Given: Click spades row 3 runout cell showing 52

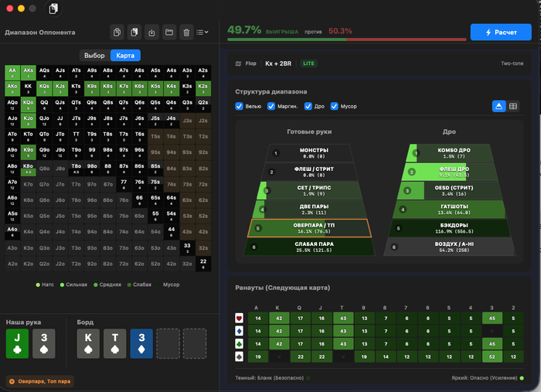Looking at the screenshot, I should coord(492,356).
